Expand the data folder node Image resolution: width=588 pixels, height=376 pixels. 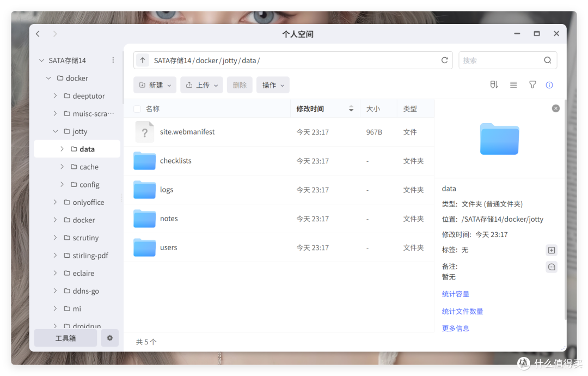(62, 149)
